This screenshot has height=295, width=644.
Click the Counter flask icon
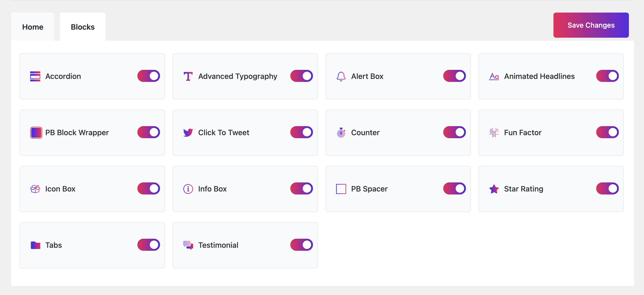point(341,132)
